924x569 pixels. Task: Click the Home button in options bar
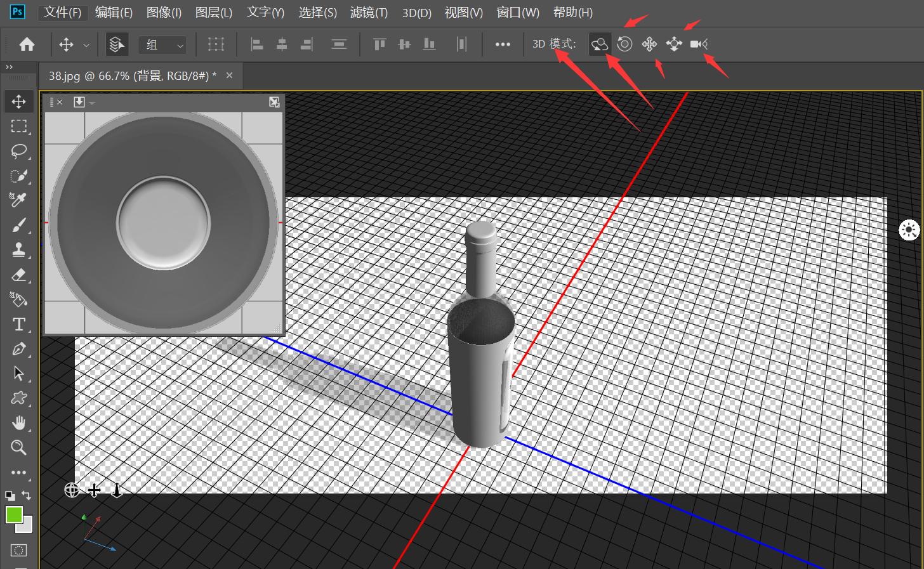(x=27, y=44)
